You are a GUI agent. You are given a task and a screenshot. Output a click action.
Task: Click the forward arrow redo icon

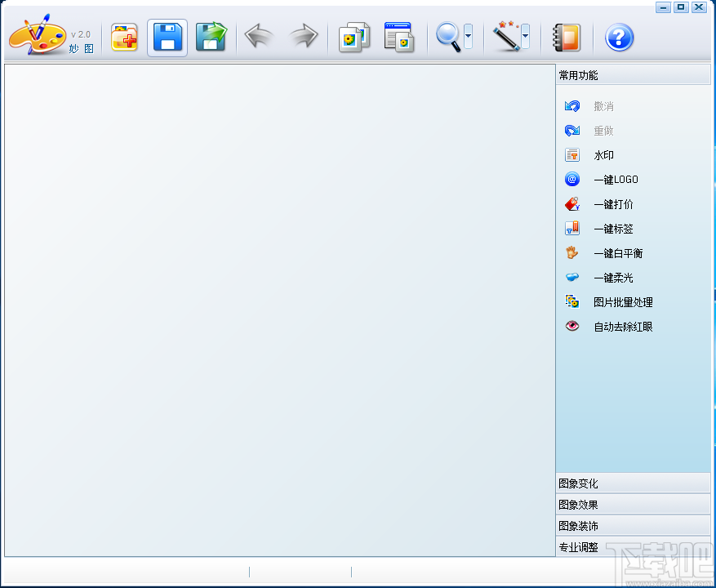tap(303, 38)
